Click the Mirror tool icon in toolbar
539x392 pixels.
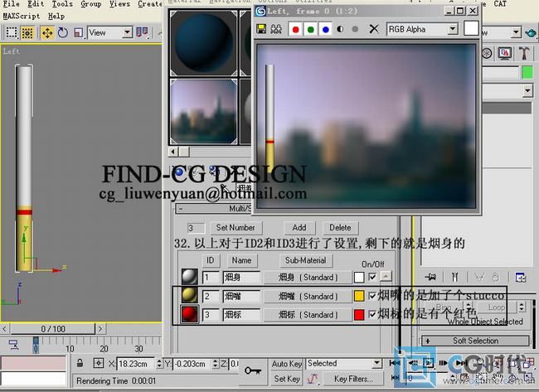(142, 32)
